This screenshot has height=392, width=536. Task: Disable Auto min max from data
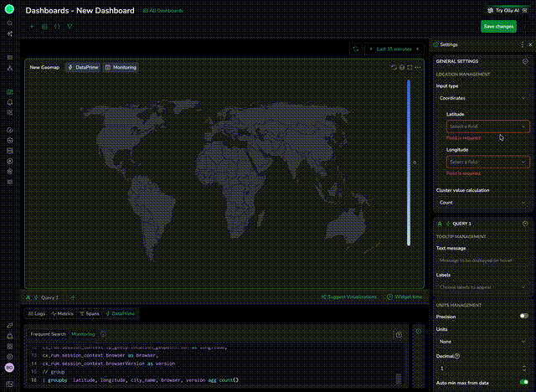[x=523, y=383]
